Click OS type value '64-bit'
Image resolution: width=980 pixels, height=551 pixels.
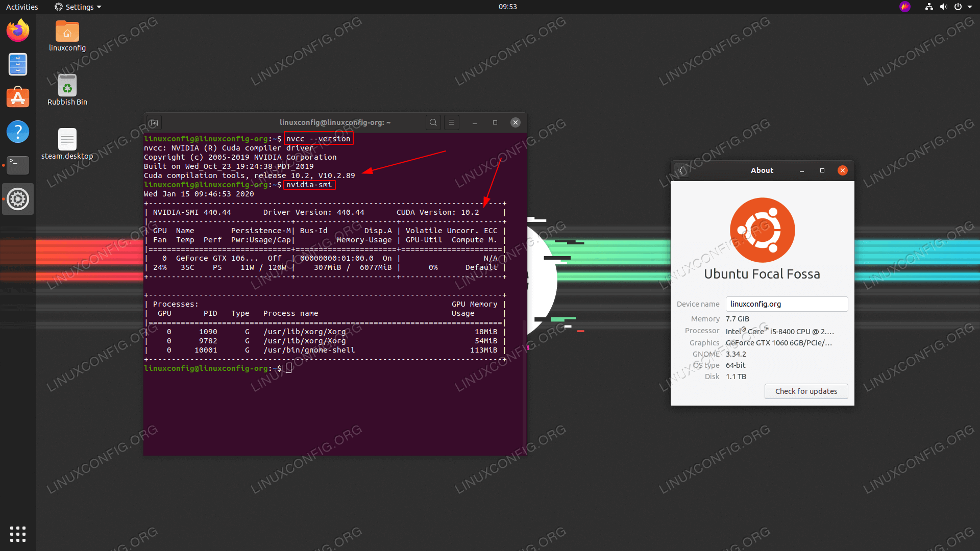tap(736, 365)
